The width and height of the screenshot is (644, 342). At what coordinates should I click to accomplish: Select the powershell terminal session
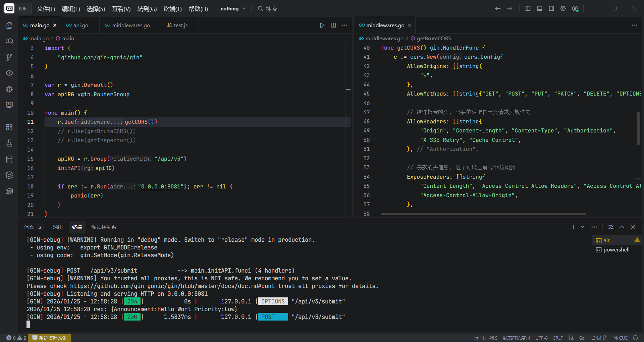(x=616, y=250)
